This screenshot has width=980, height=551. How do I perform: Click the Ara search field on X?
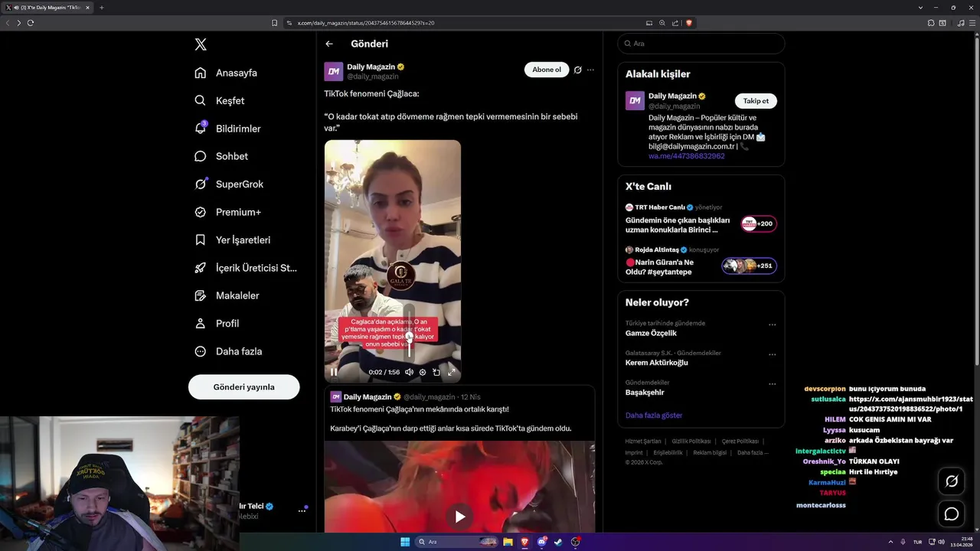[x=701, y=44]
